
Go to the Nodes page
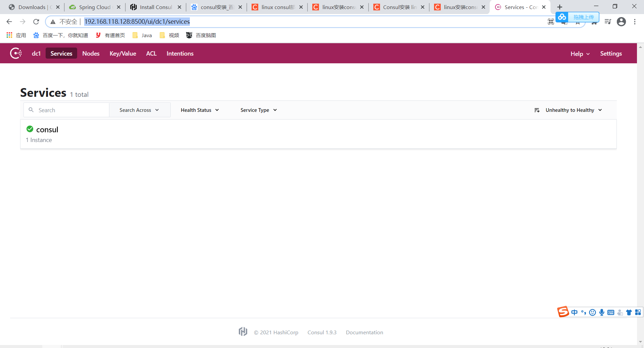pyautogui.click(x=91, y=54)
